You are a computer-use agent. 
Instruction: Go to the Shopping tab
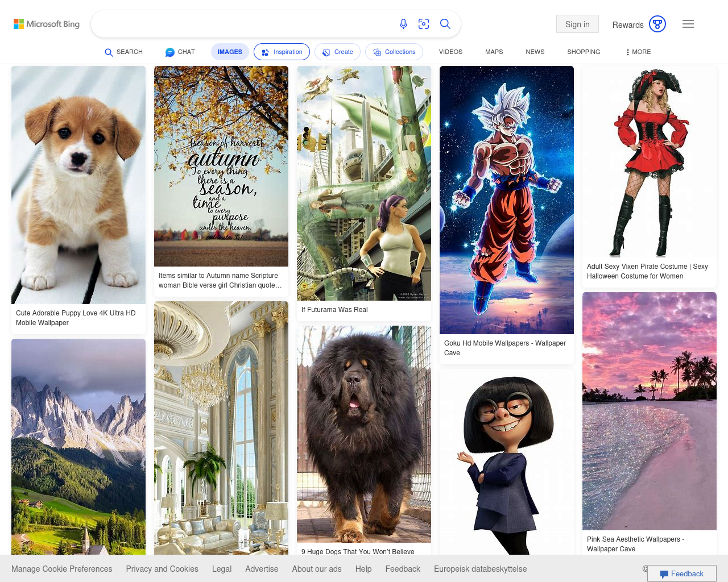584,52
